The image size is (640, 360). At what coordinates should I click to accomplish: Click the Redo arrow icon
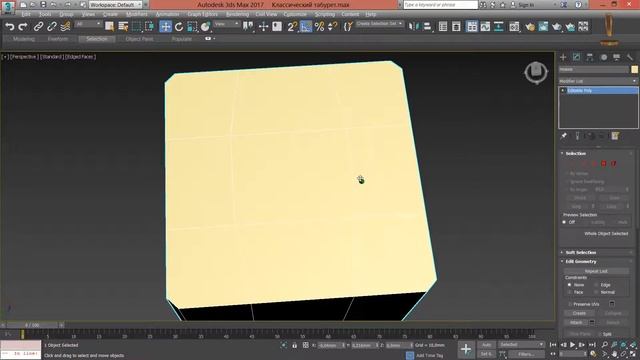coord(23,27)
